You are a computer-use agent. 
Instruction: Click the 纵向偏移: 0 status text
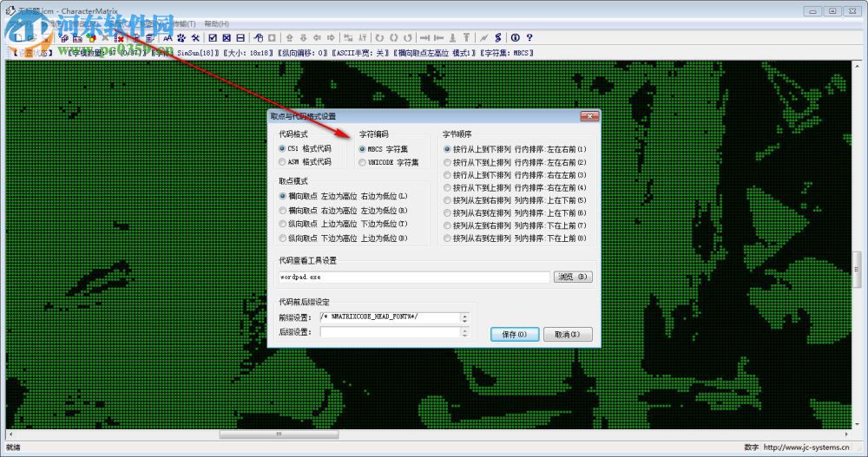303,53
